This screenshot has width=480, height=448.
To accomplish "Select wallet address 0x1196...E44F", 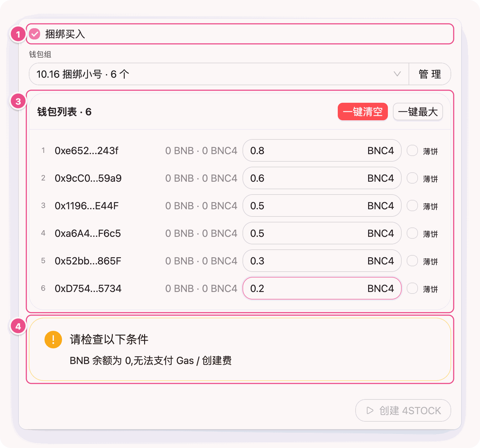I will point(87,206).
